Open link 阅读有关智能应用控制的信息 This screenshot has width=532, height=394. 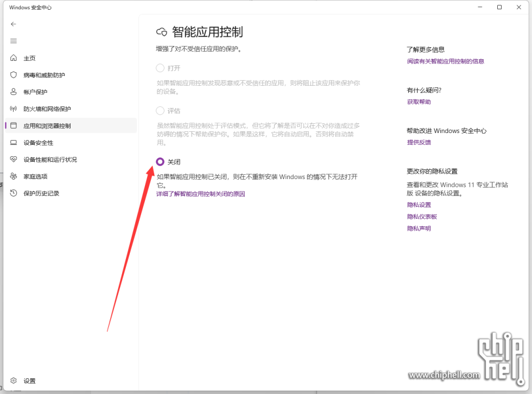pos(446,61)
